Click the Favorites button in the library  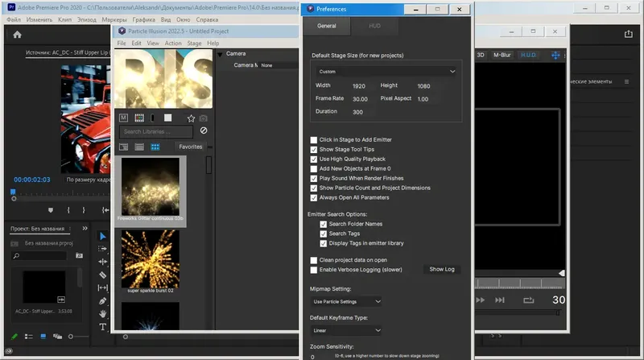pos(191,147)
